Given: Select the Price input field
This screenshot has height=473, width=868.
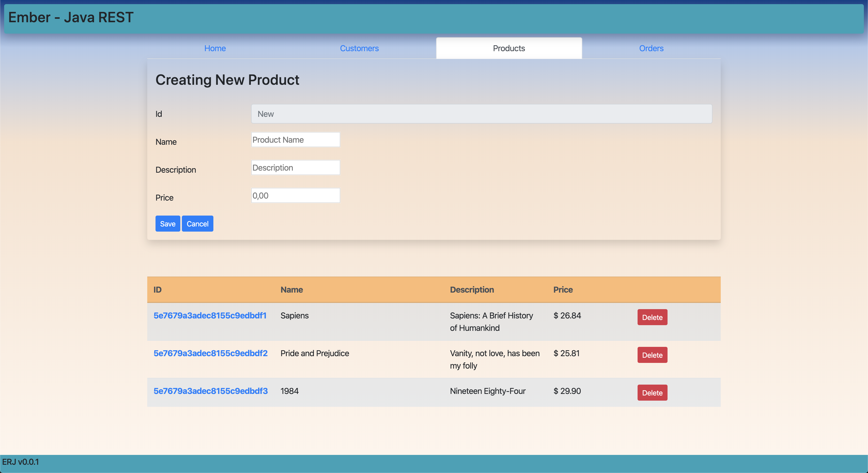Looking at the screenshot, I should pos(296,196).
